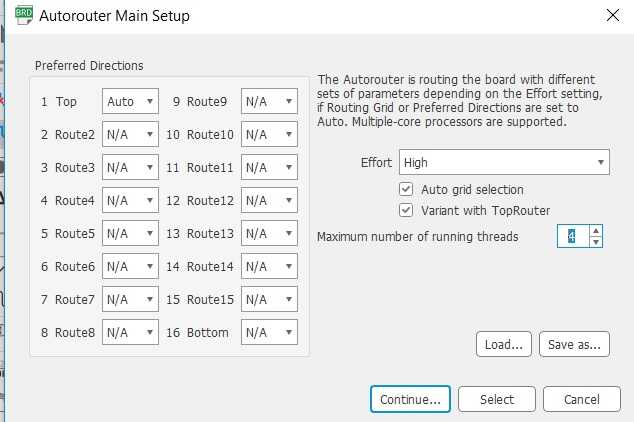
Task: Click the Save as... button
Action: (574, 344)
